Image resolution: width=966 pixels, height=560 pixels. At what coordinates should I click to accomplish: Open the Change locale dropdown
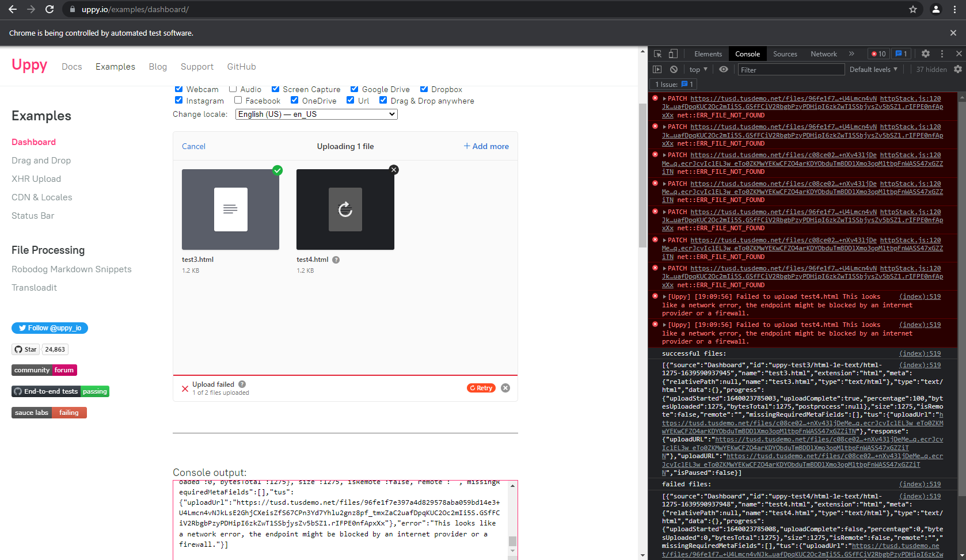(x=316, y=114)
